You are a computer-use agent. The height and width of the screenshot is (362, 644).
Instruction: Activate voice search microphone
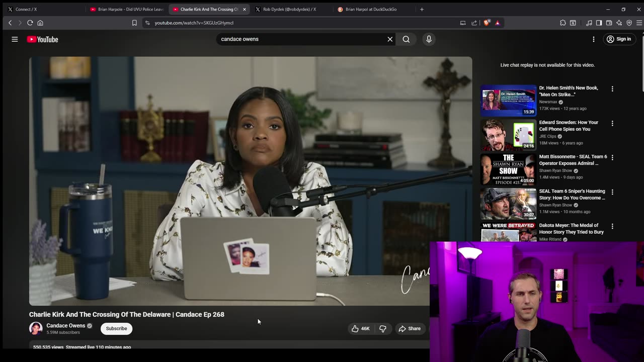click(x=429, y=39)
